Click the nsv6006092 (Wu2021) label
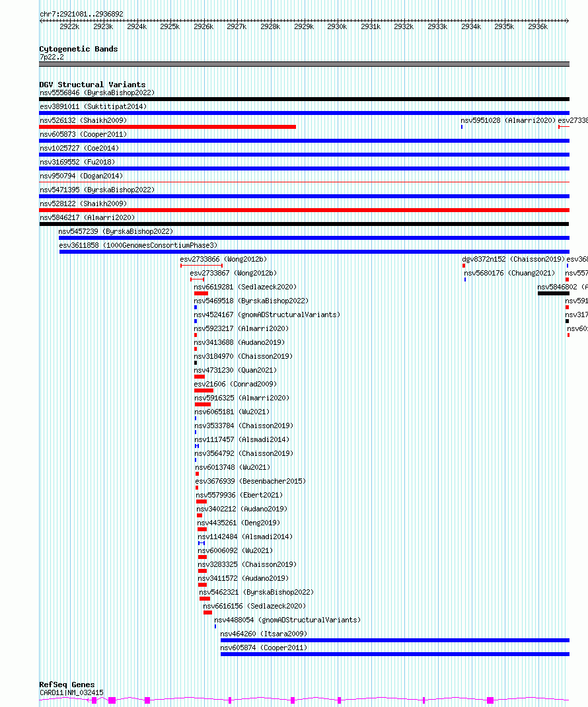This screenshot has height=707, width=588. coord(235,550)
